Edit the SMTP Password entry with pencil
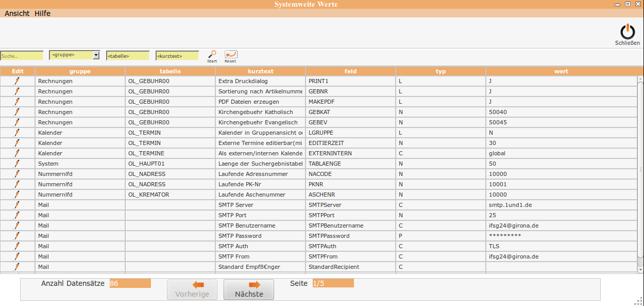644x306 pixels. click(x=17, y=236)
